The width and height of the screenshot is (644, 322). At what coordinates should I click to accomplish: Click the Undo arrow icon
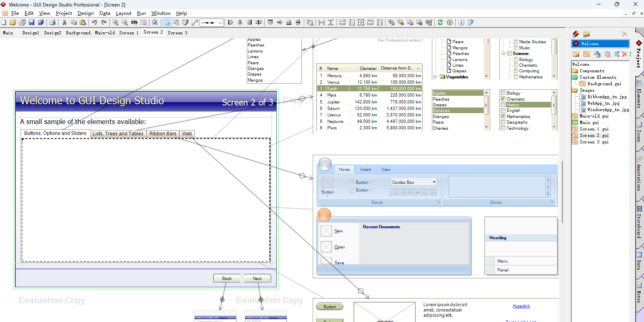click(95, 23)
